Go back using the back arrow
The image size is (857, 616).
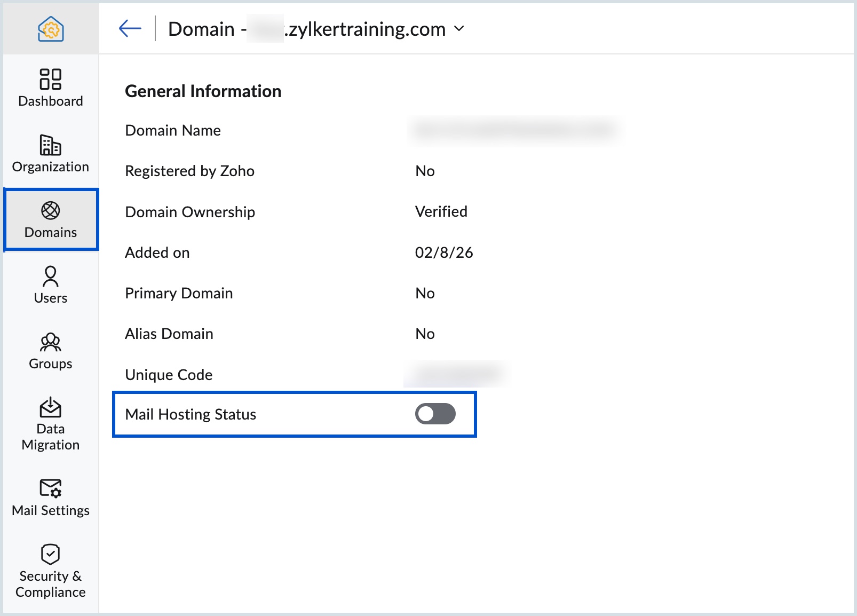click(x=130, y=28)
